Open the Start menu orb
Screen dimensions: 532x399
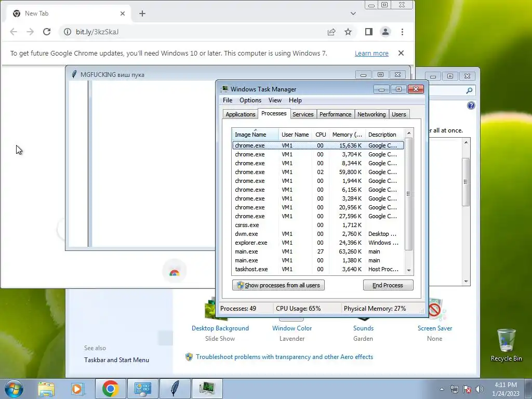pos(14,389)
